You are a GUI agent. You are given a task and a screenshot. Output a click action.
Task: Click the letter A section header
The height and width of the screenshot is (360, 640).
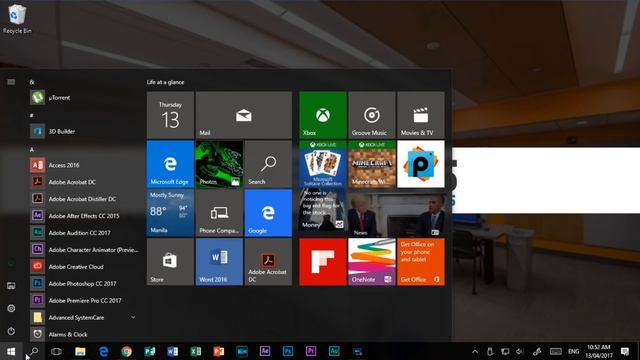coord(32,150)
